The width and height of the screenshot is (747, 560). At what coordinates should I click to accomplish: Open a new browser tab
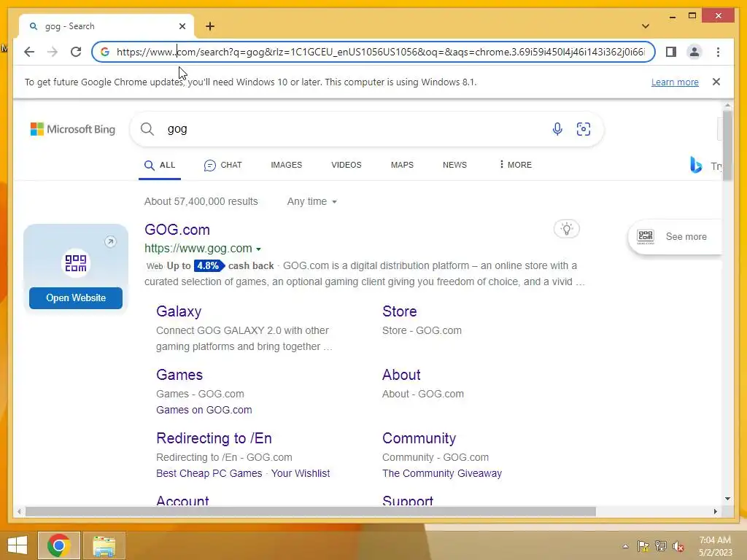210,26
